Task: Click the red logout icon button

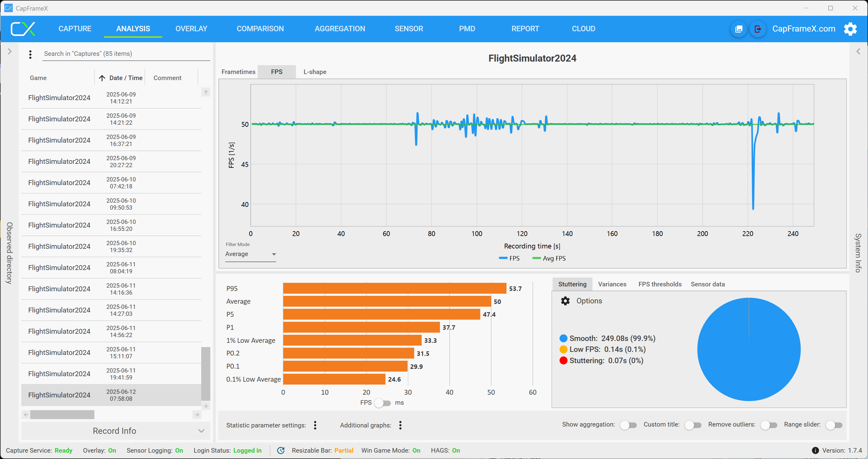Action: point(758,29)
